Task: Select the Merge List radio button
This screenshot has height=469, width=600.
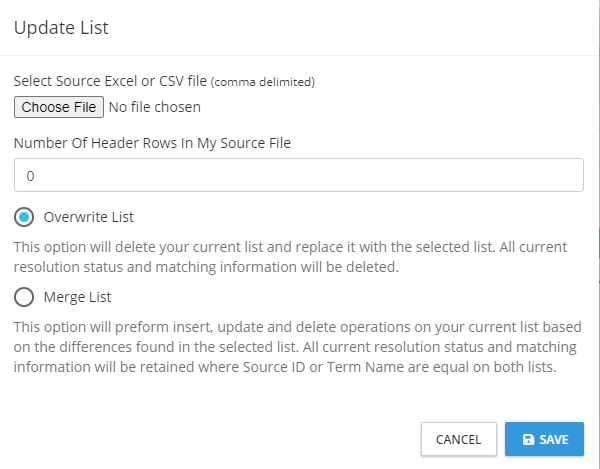Action: click(24, 297)
